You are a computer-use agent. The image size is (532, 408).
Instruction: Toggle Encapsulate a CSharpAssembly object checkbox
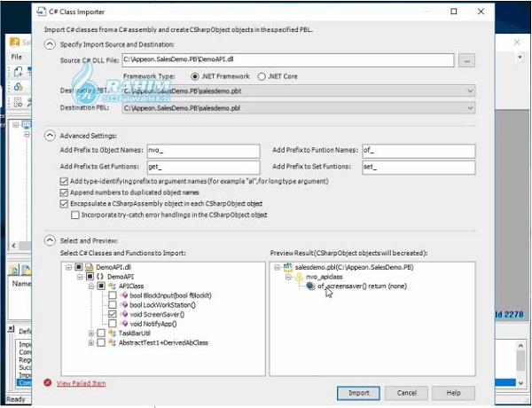click(64, 204)
